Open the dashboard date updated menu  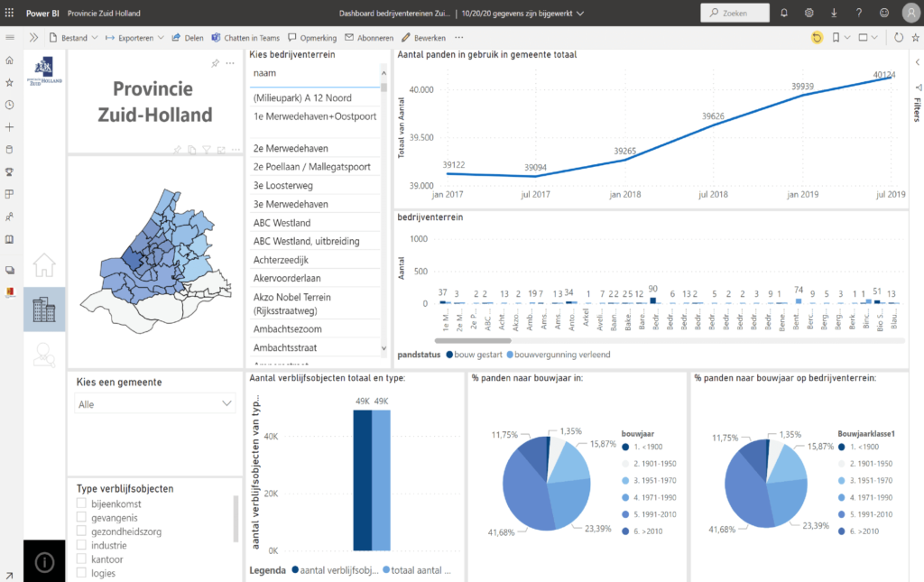point(519,13)
